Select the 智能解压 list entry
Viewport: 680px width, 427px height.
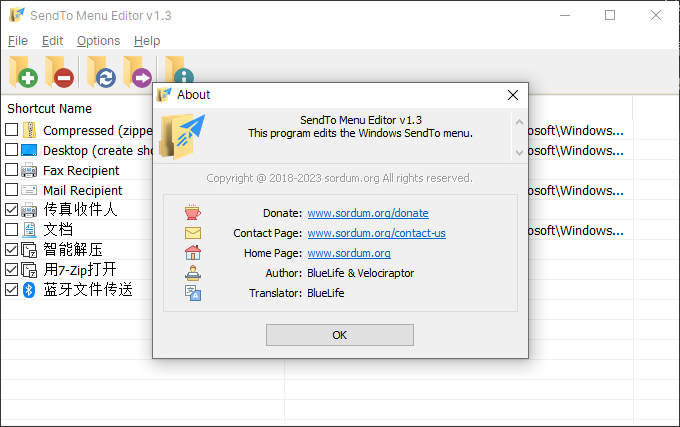(x=73, y=250)
